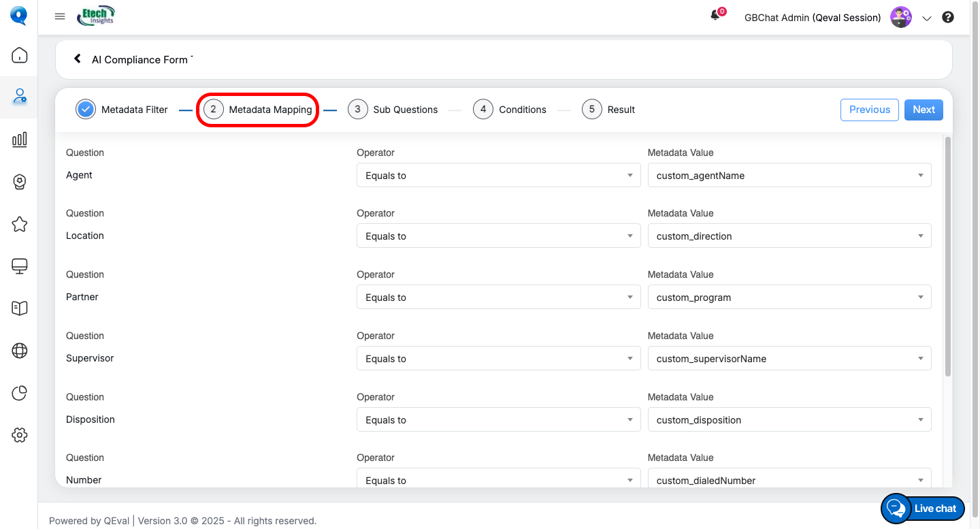The width and height of the screenshot is (980, 529).
Task: Expand the custom_direction metadata value dropdown
Action: coord(789,236)
